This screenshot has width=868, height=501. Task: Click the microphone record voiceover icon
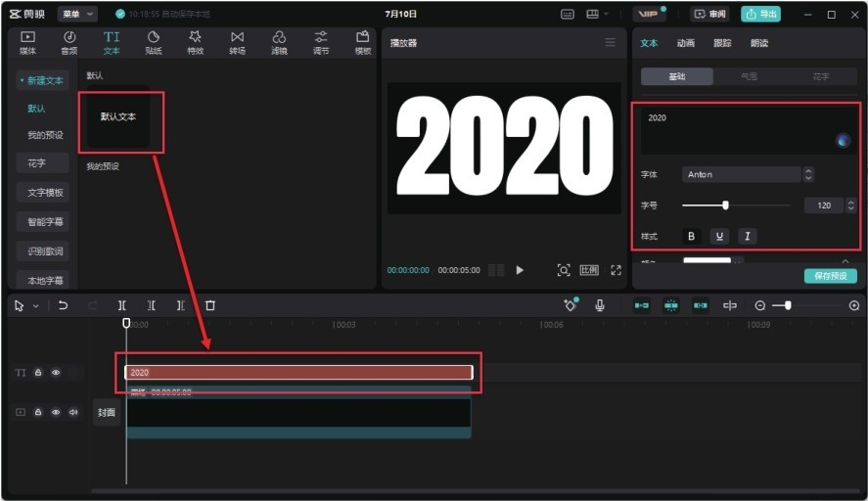(x=600, y=305)
